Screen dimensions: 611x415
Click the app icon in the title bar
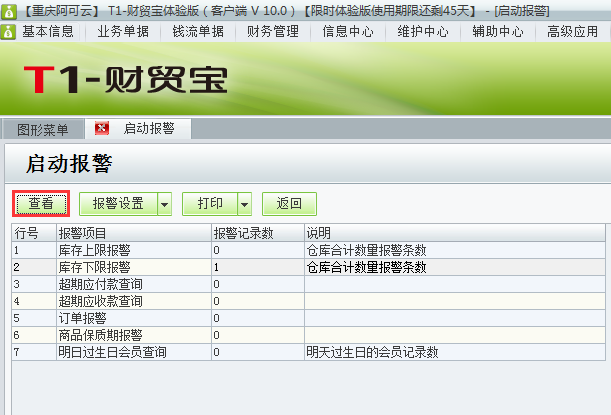pos(9,11)
